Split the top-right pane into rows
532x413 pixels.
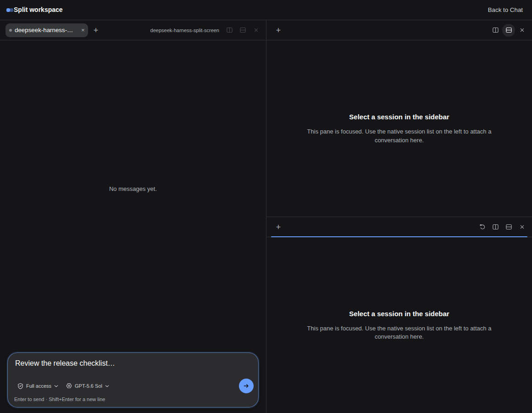coord(509,30)
